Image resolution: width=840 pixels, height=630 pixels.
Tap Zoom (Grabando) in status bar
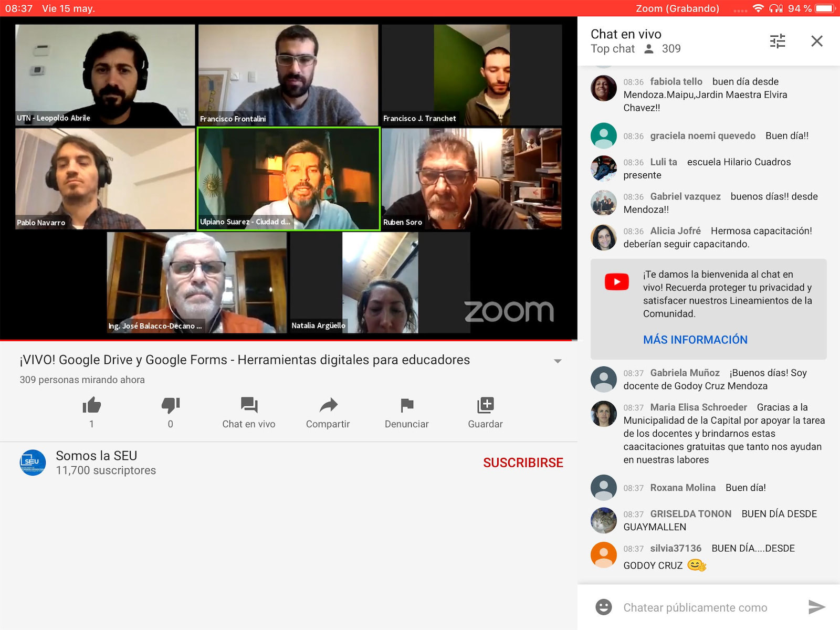tap(677, 8)
